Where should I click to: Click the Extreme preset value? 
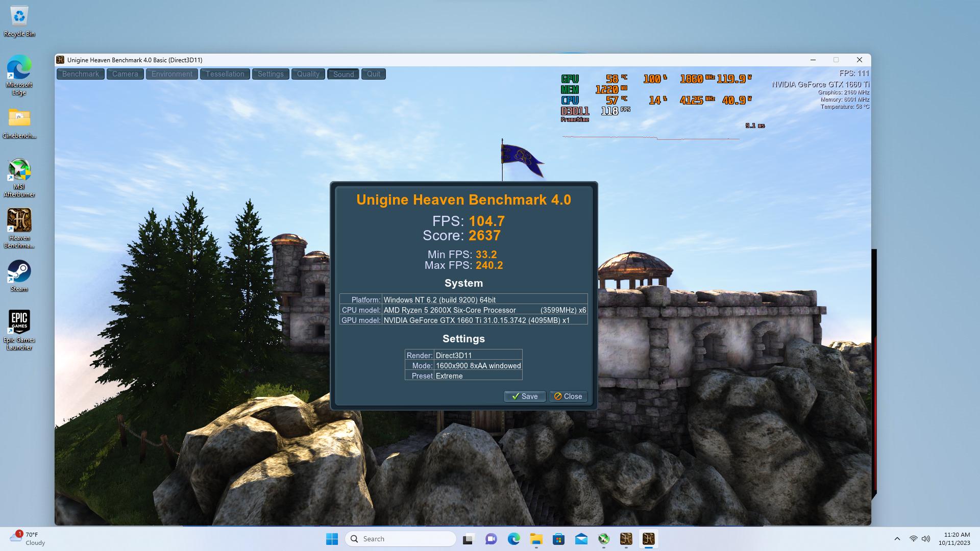point(449,376)
